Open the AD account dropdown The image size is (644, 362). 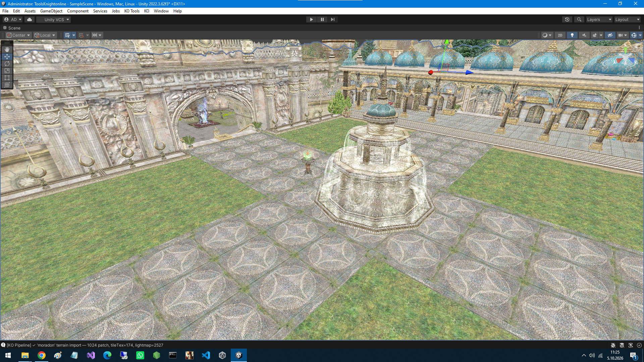point(13,19)
